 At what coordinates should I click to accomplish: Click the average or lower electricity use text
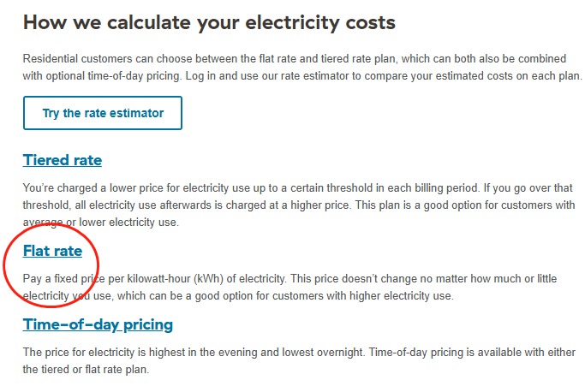(x=101, y=223)
